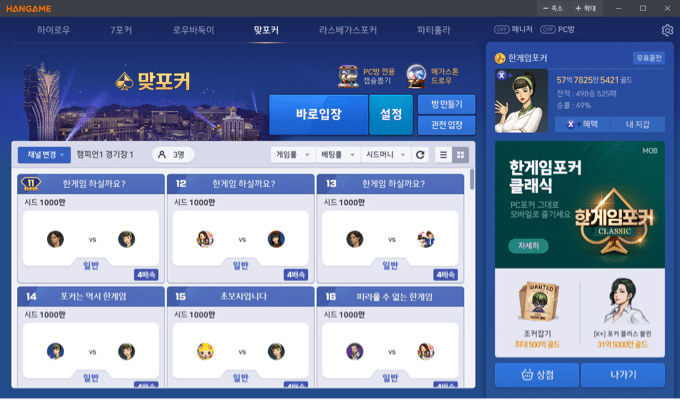The height and width of the screenshot is (400, 680).
Task: Toggle the 매니저 OFF switch
Action: click(501, 30)
